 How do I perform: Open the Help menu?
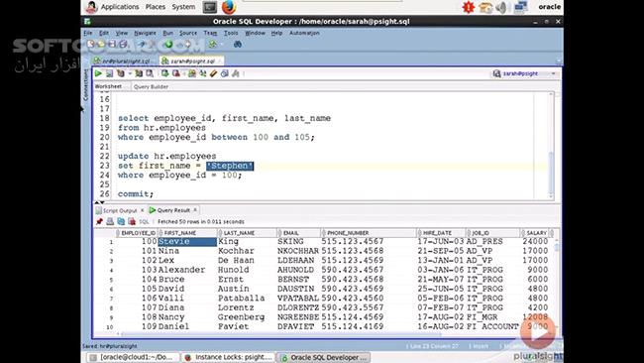(276, 33)
